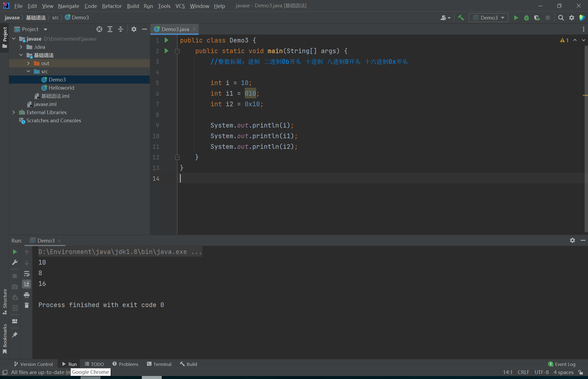Click the Debug bug icon in toolbar
Screen dimensions: 588x379
[x=526, y=18]
